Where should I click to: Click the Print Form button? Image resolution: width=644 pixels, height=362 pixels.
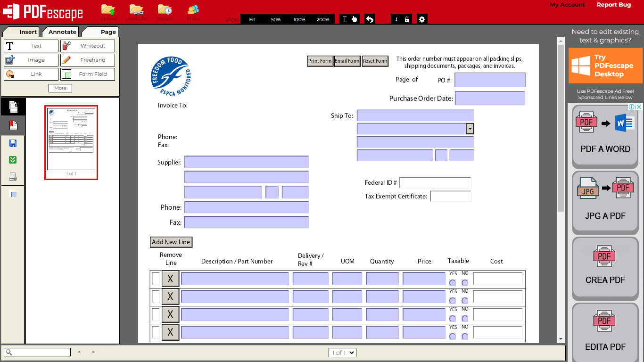(320, 61)
